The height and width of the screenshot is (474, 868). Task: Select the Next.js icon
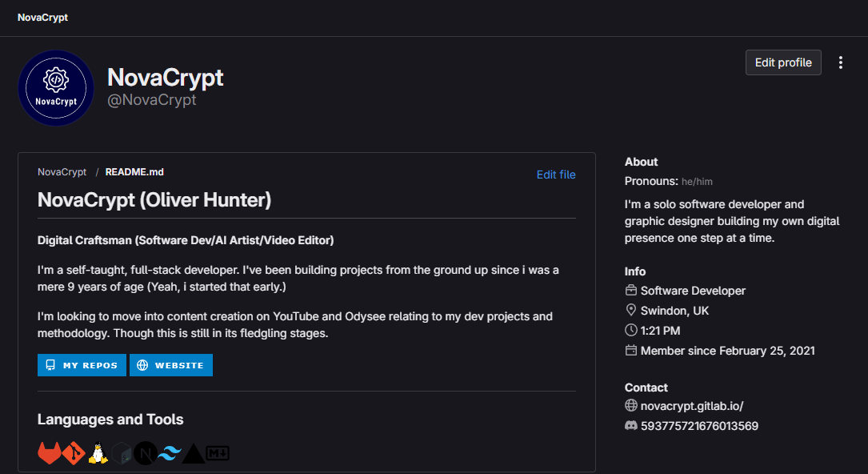point(144,452)
